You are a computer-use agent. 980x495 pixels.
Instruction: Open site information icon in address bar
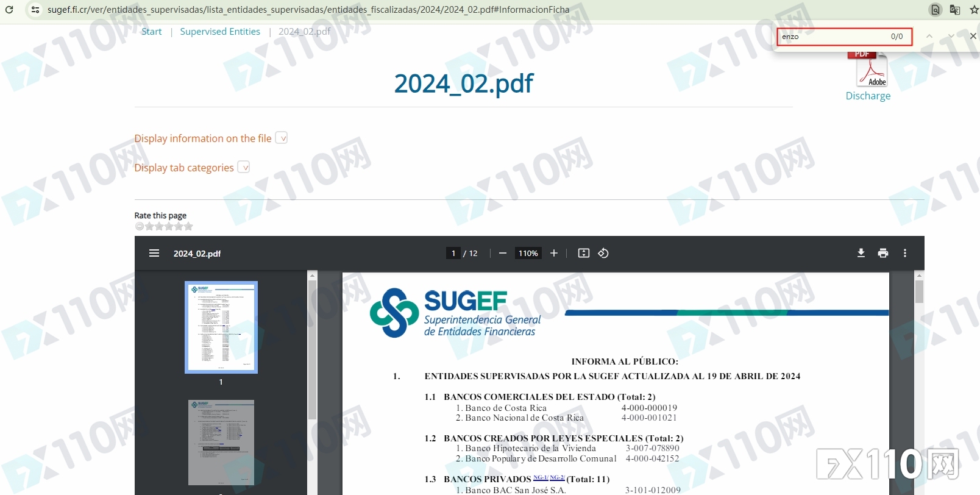pyautogui.click(x=35, y=10)
